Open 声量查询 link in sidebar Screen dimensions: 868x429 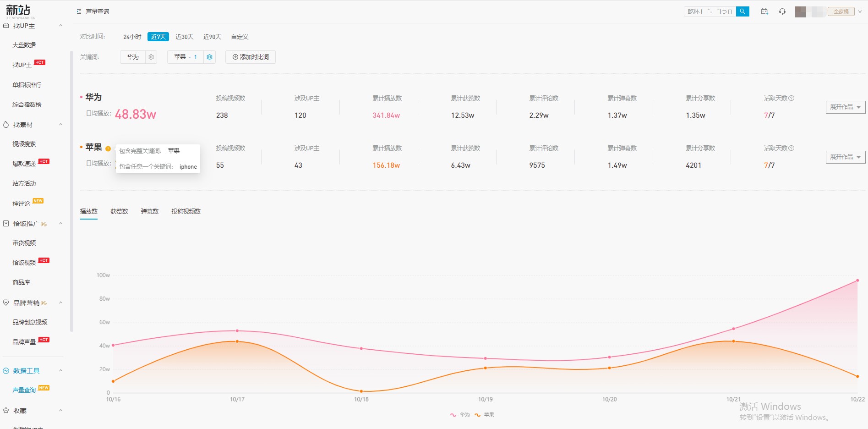(x=24, y=390)
